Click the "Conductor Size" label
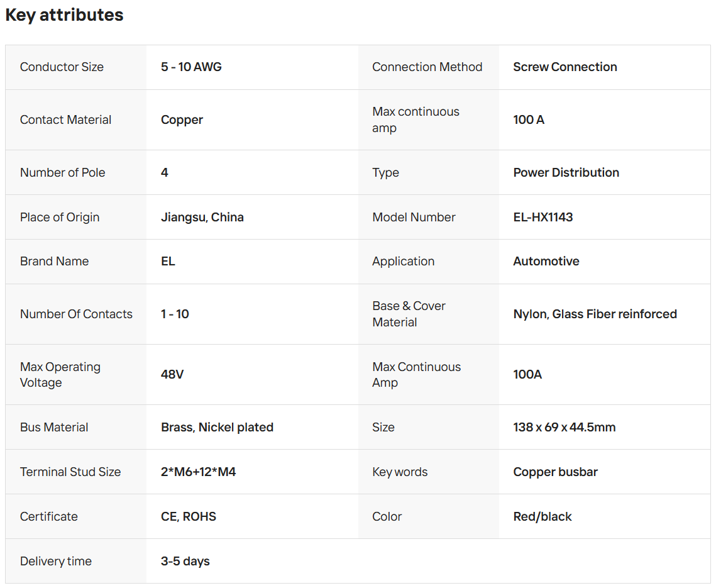This screenshot has height=588, width=716. pyautogui.click(x=62, y=67)
